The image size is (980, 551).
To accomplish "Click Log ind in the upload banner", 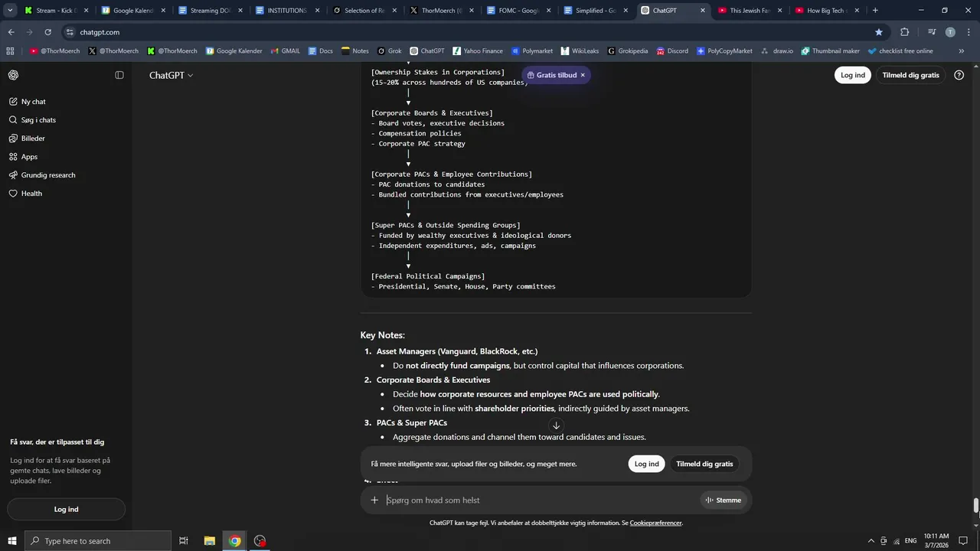I will (646, 464).
